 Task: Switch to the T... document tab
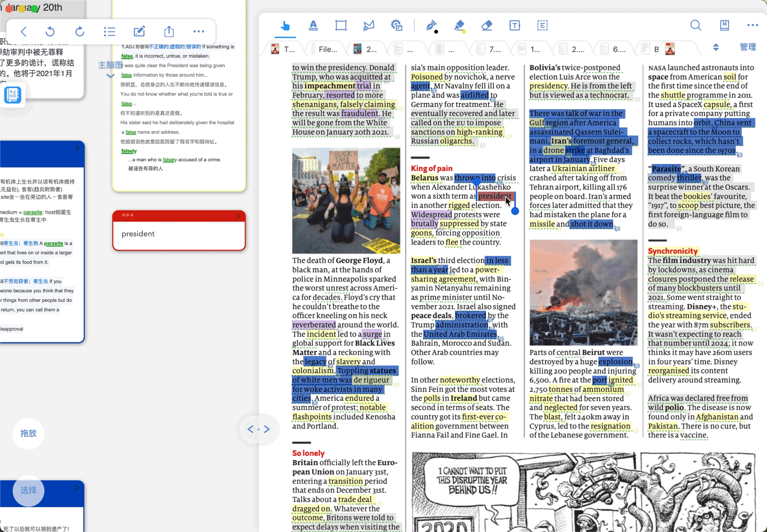(283, 49)
